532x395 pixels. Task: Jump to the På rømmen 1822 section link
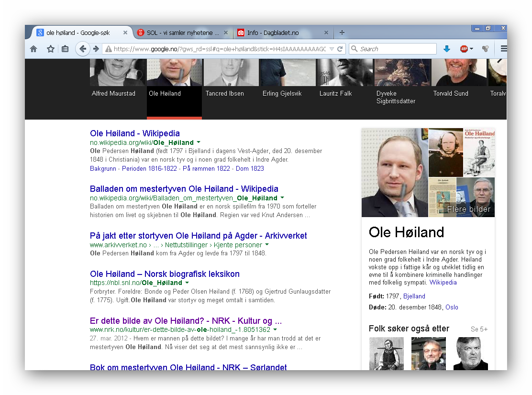point(206,168)
